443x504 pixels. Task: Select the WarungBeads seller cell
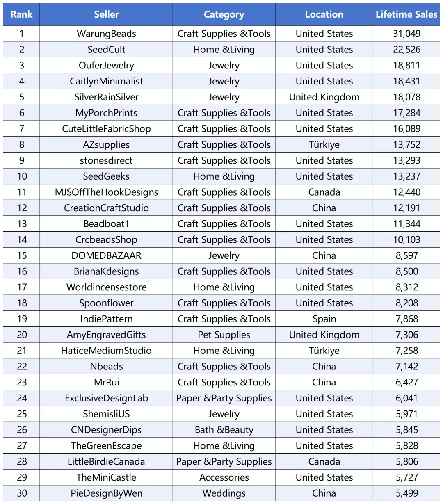(106, 34)
